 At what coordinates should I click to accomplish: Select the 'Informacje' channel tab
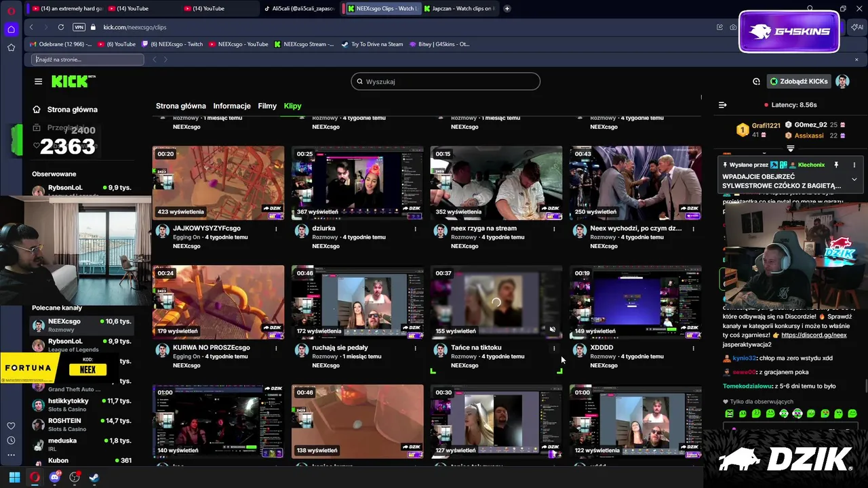[232, 106]
